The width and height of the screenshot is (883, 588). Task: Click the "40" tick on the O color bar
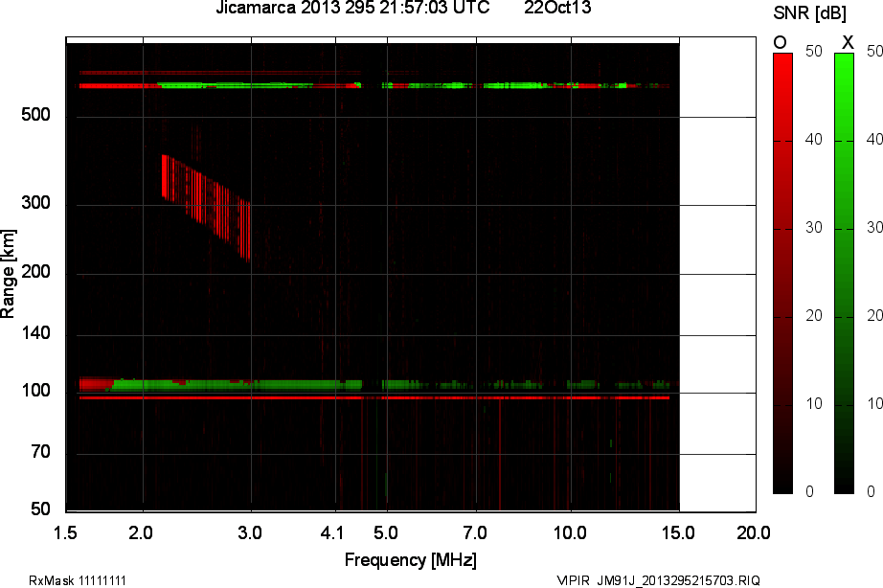click(814, 140)
